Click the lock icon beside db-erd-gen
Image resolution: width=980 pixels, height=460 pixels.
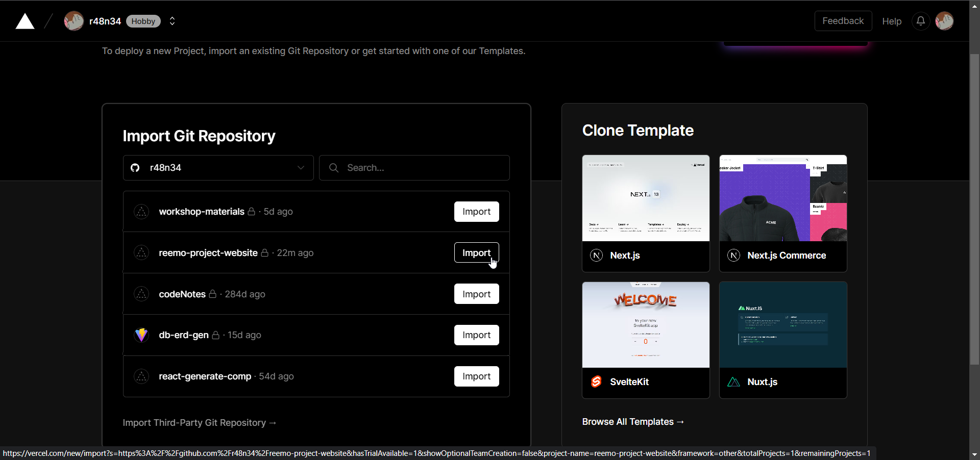pyautogui.click(x=216, y=335)
